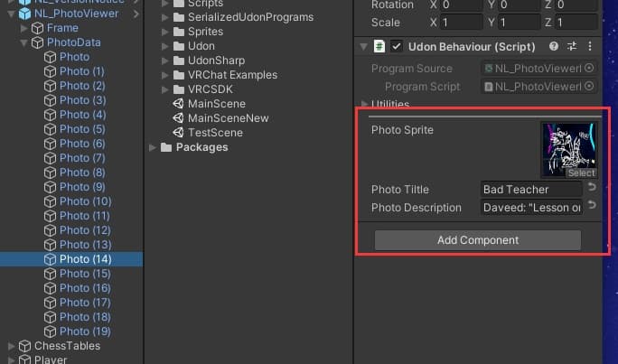Image resolution: width=618 pixels, height=364 pixels.
Task: Open the Udon Behaviour three-dot options menu
Action: 590,47
